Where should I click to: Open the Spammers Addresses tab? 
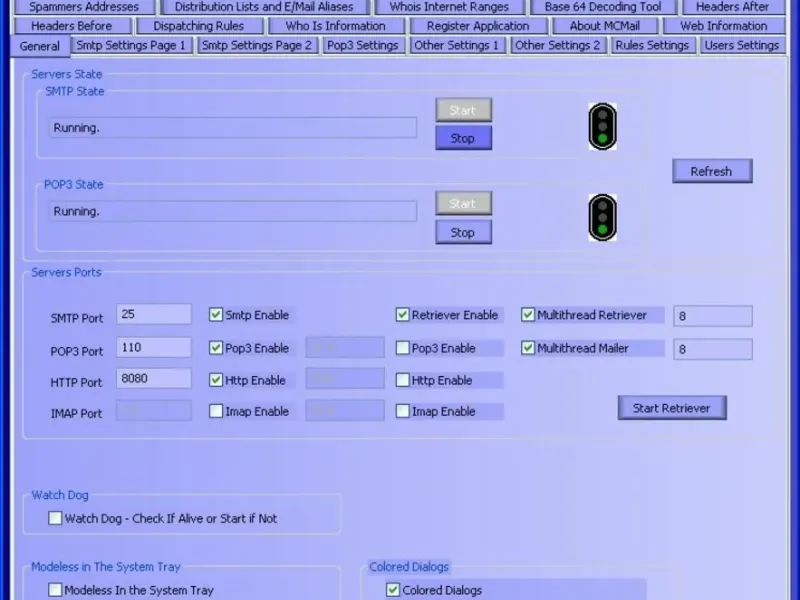pos(84,7)
